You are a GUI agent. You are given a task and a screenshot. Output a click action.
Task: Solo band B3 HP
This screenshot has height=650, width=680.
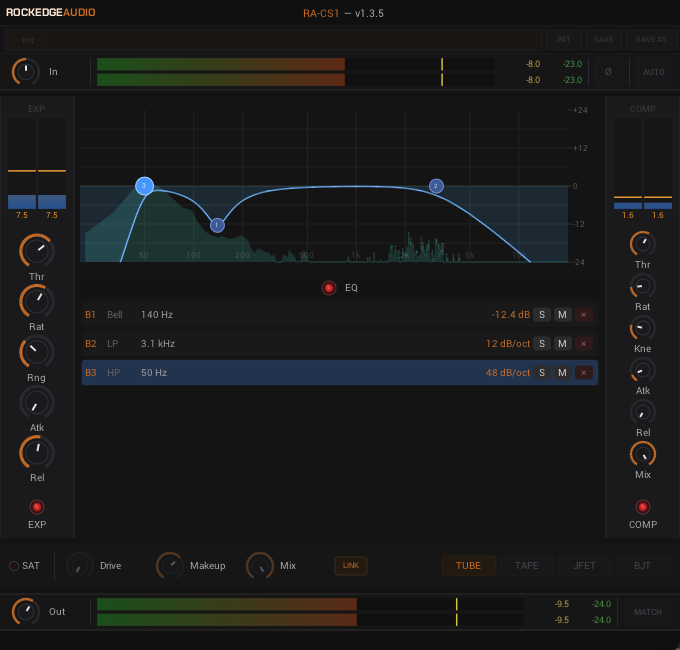[542, 372]
